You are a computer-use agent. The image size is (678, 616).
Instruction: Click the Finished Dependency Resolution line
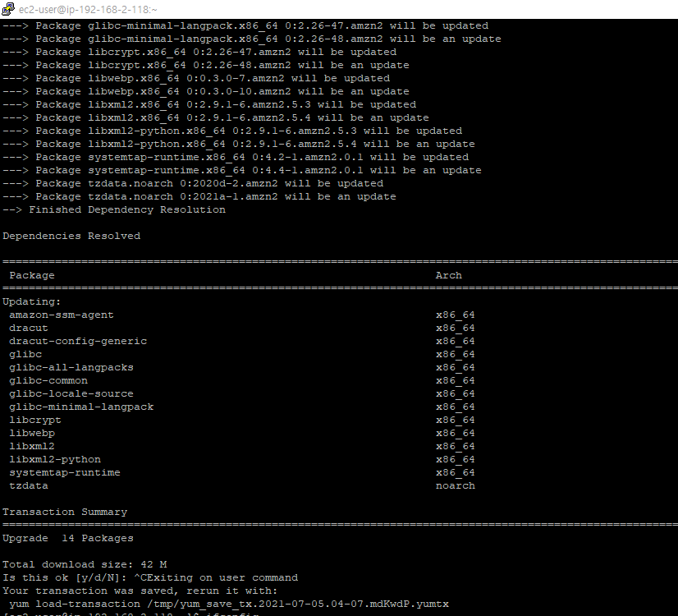click(114, 209)
